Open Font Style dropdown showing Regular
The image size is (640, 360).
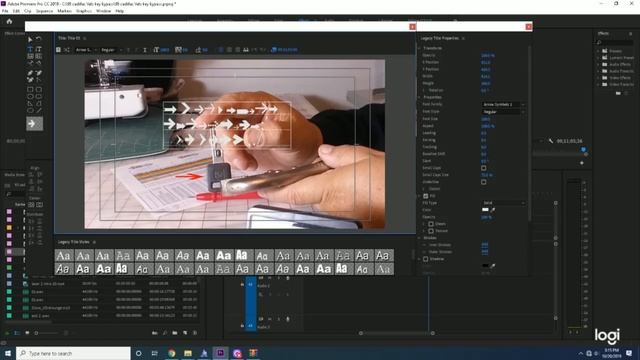click(x=503, y=111)
